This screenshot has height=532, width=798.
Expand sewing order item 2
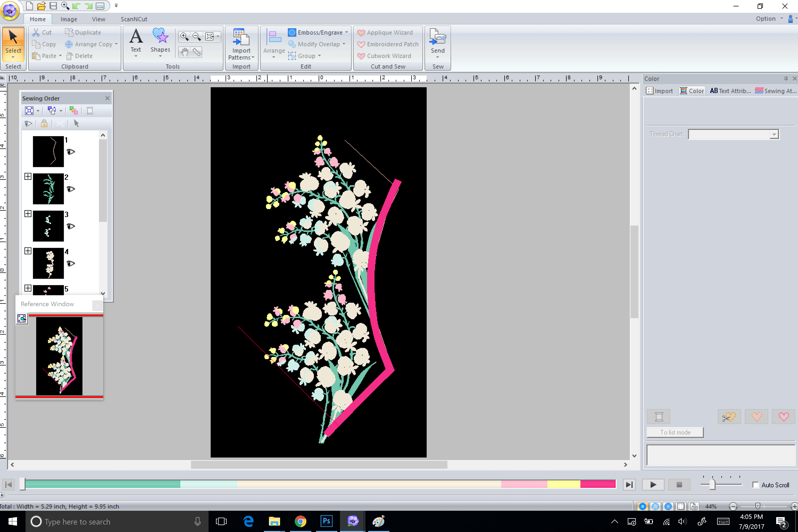tap(28, 176)
